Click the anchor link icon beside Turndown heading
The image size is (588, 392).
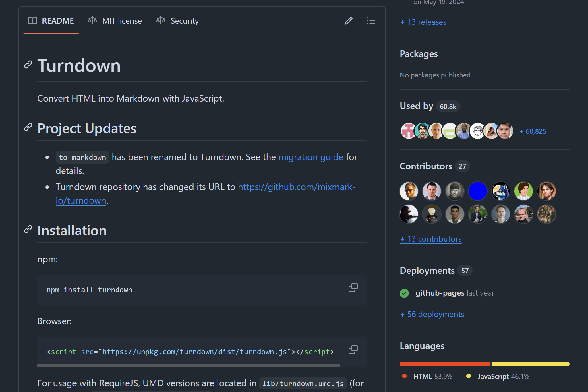tap(28, 65)
